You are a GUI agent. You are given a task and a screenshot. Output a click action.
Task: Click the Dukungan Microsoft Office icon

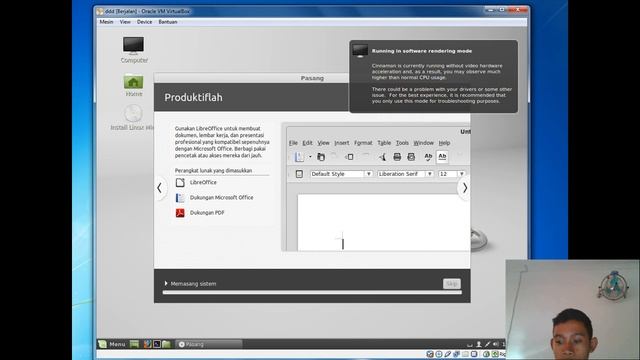click(x=180, y=198)
